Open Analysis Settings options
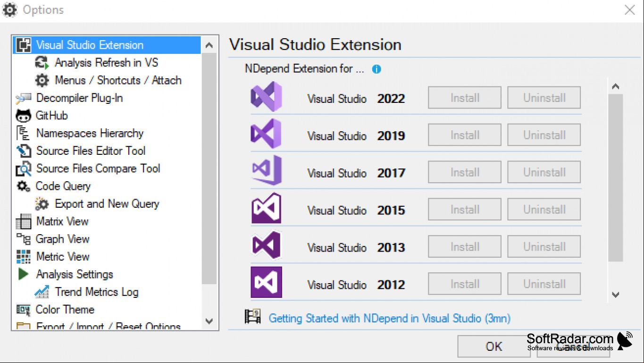This screenshot has height=363, width=644. click(75, 274)
